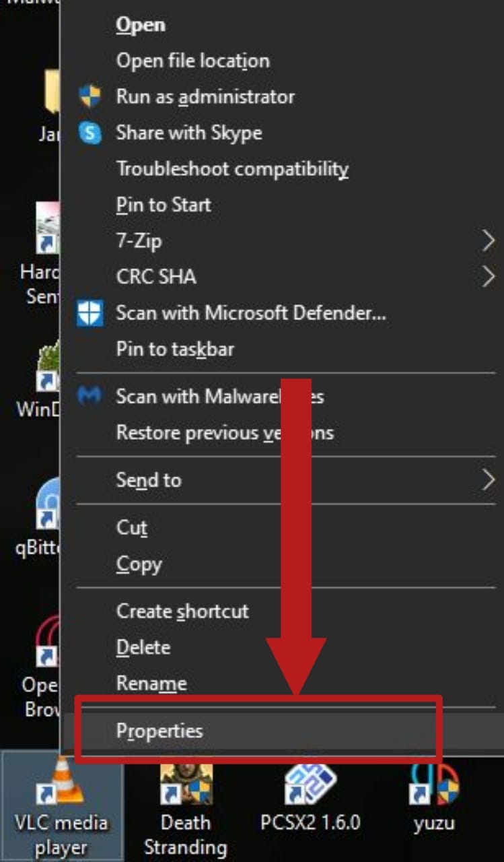Pin the shortcut to Start
Viewport: 504px width, 862px height.
[x=164, y=205]
